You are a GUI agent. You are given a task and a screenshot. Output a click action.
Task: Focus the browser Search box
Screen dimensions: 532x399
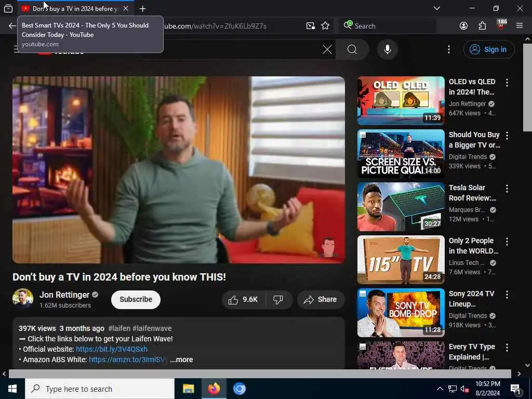tap(388, 26)
